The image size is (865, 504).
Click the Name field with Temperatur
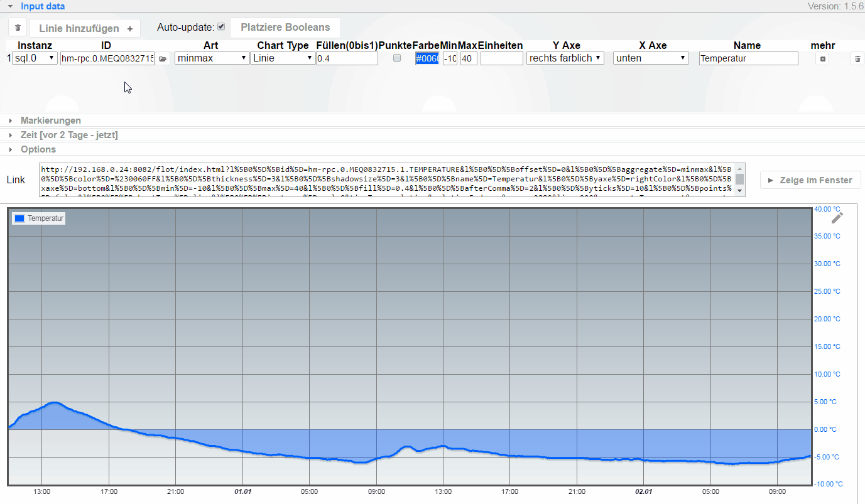pos(748,58)
